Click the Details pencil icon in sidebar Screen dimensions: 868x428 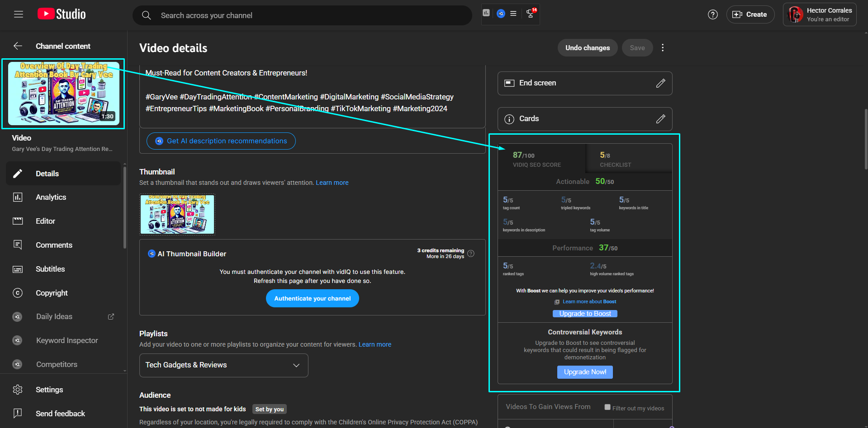pyautogui.click(x=18, y=174)
